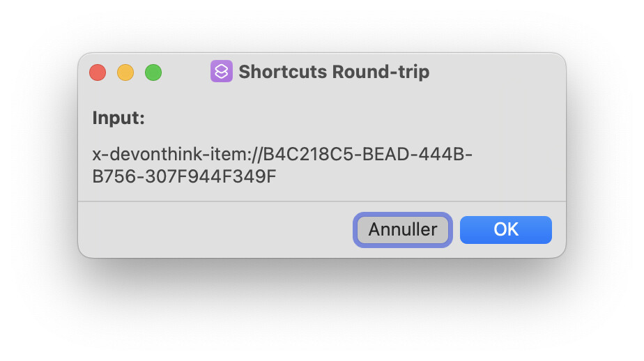644x361 pixels.
Task: Click the "307F944F349F" identifier ending
Action: pyautogui.click(x=210, y=176)
